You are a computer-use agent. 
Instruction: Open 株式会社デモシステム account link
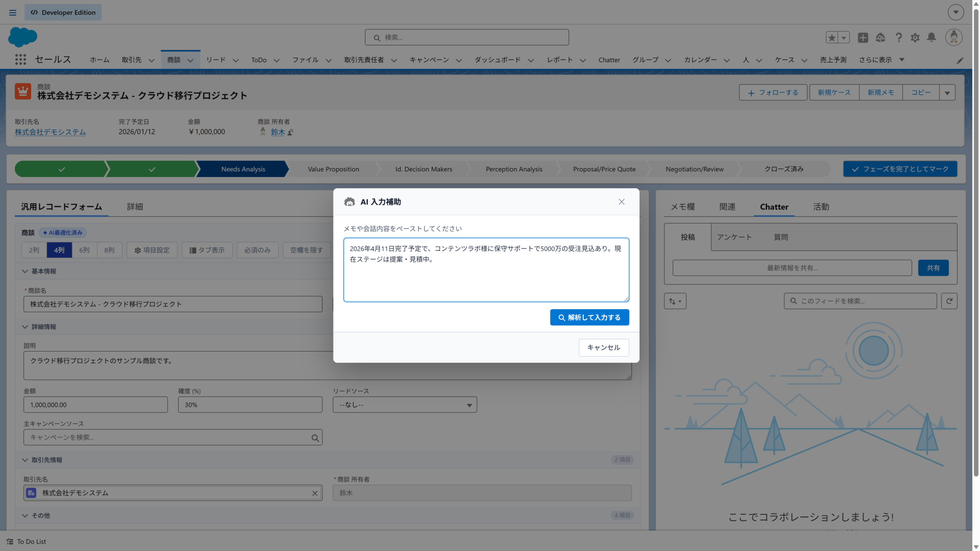[x=50, y=132]
